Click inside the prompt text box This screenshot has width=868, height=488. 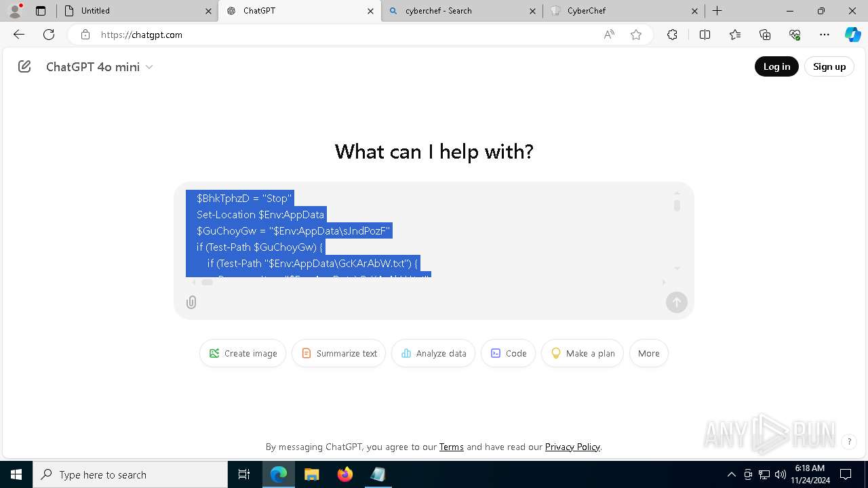427,233
